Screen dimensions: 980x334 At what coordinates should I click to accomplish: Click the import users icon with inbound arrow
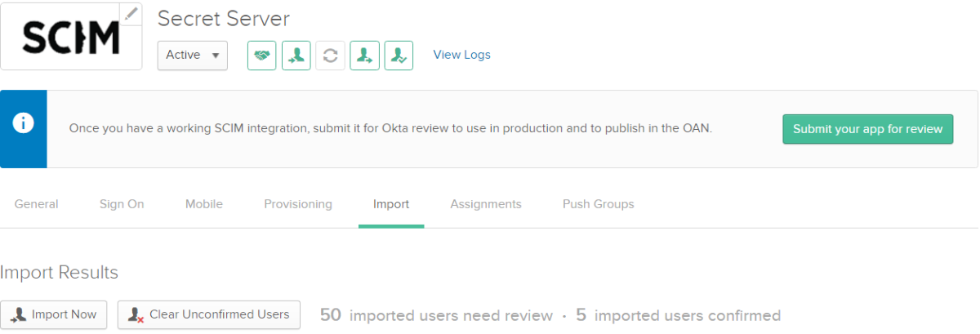(296, 56)
